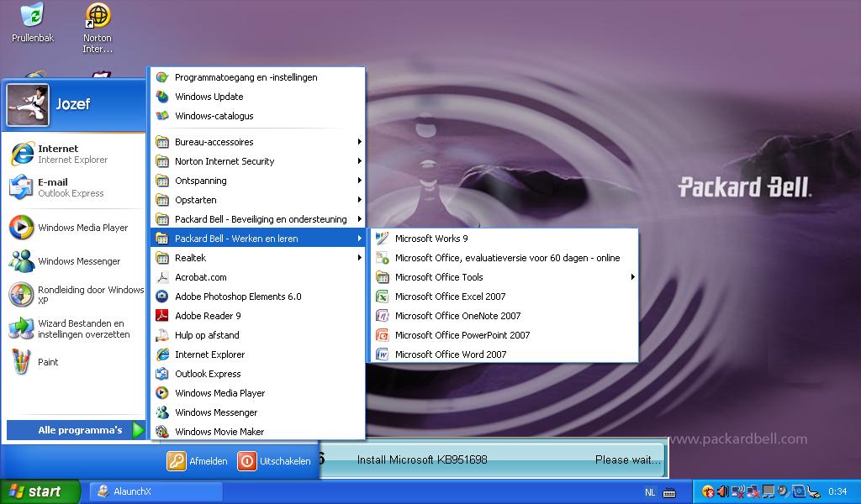Open Windows Movie Maker icon

click(x=162, y=432)
